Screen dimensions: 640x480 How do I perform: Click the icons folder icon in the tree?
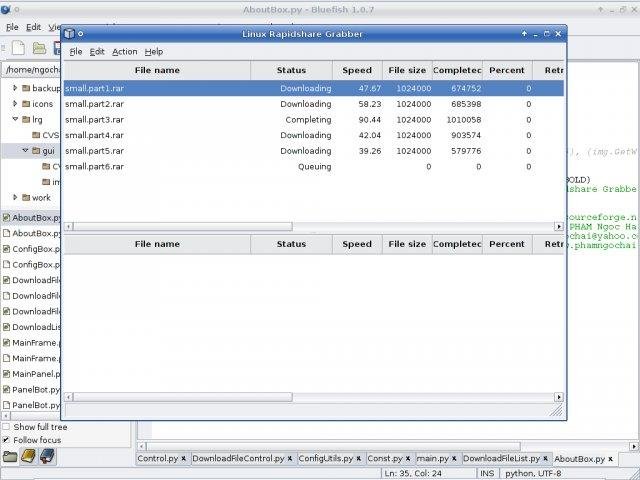coord(26,103)
